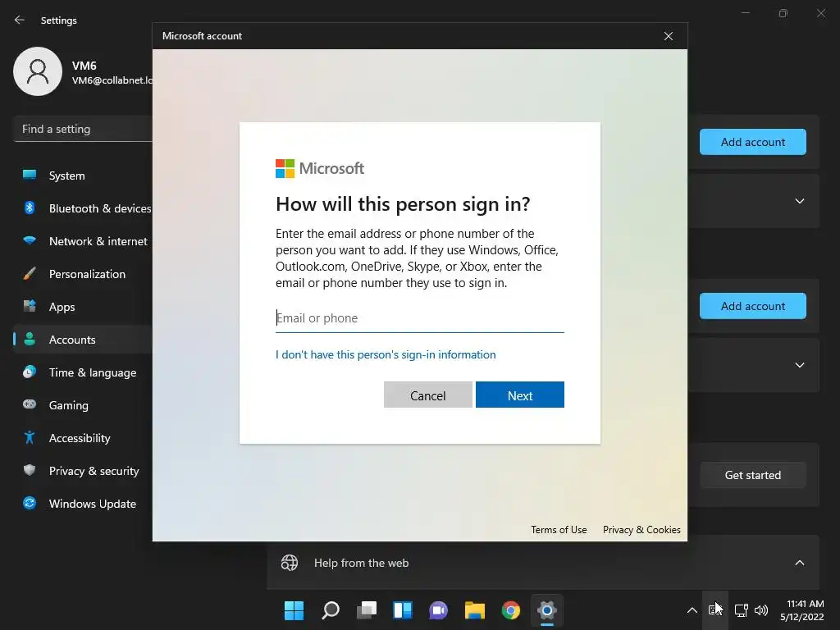The image size is (840, 630).
Task: Open Apps settings
Action: tap(83, 307)
